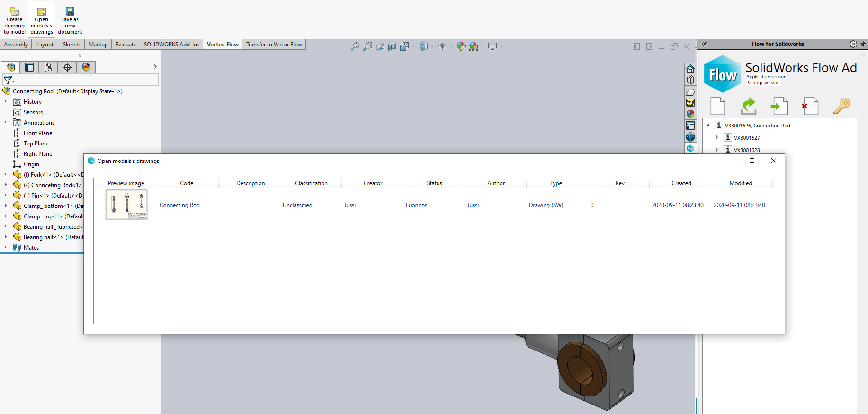Click the green curved arrow Flow icon
This screenshot has width=868, height=414.
(749, 106)
